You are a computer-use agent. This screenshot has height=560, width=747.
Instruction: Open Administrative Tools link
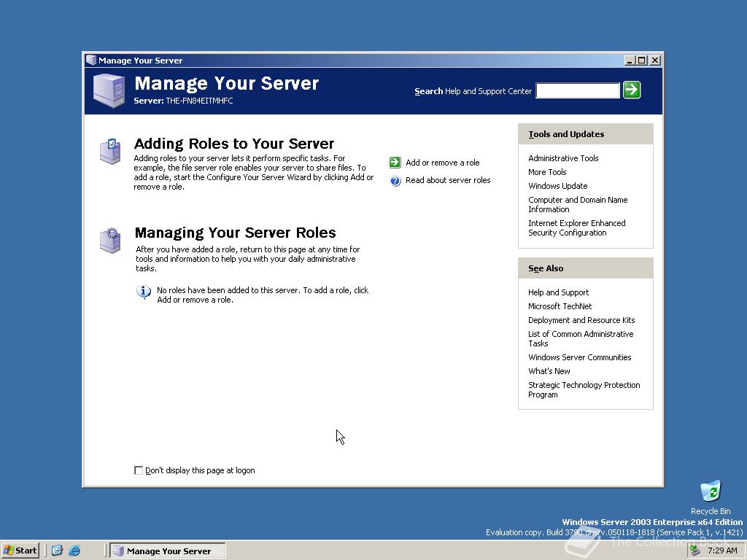coord(563,158)
